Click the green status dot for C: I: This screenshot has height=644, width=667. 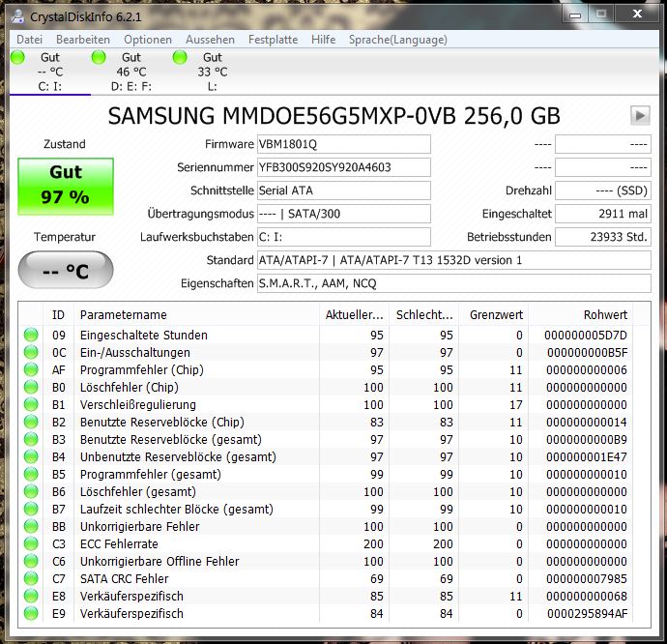pyautogui.click(x=17, y=57)
